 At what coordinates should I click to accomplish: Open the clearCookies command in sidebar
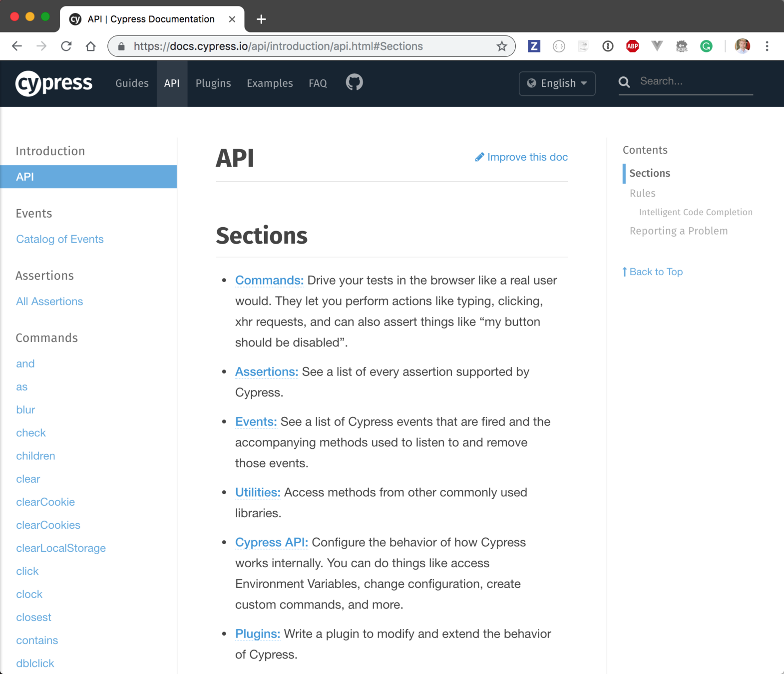(x=48, y=525)
